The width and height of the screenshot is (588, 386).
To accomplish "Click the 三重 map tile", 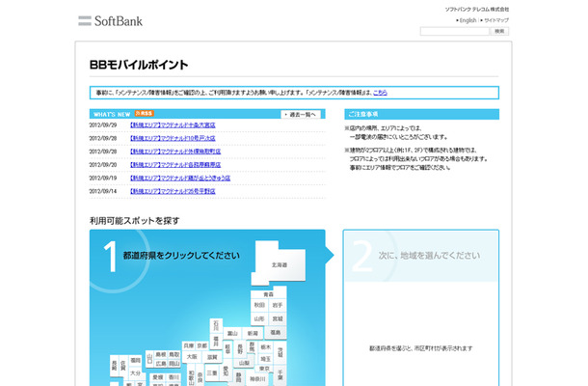I will 212,372.
